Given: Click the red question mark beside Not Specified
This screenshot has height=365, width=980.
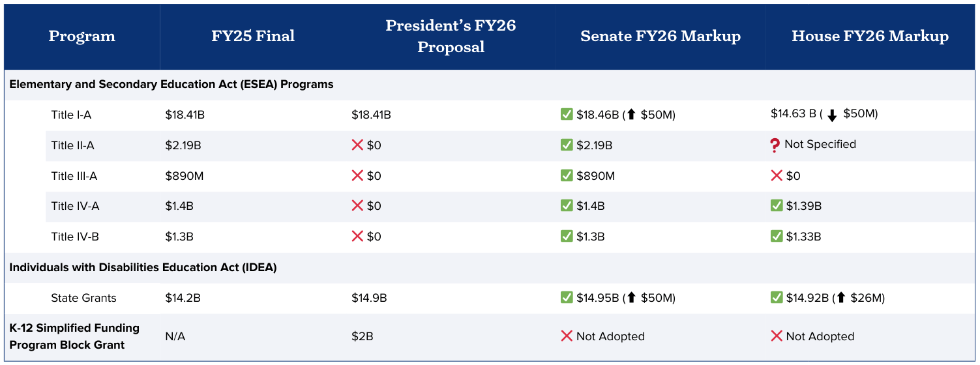Looking at the screenshot, I should point(775,145).
